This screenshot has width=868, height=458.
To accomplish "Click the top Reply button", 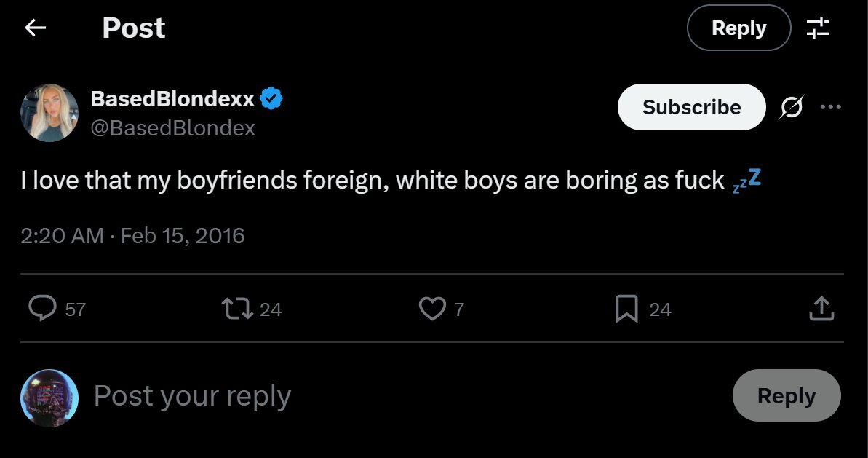I will click(x=738, y=28).
